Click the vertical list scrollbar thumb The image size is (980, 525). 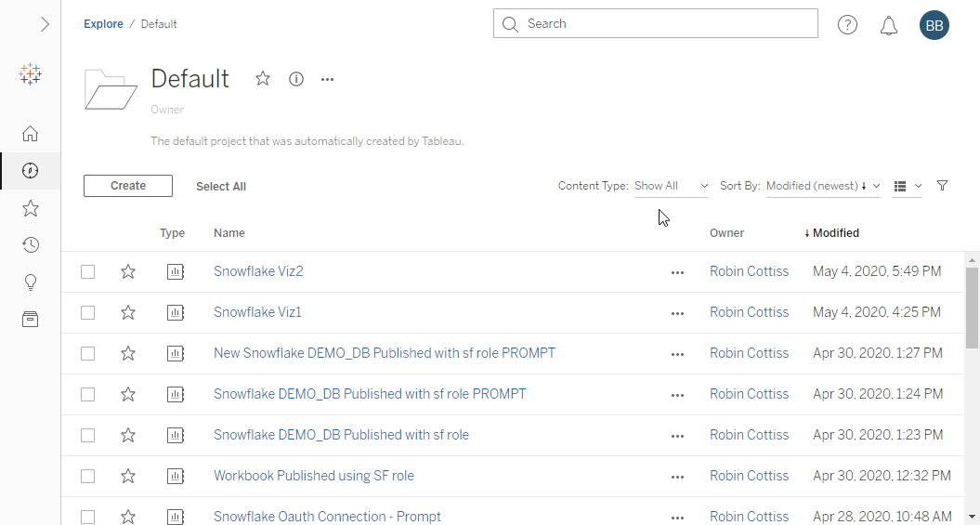coord(972,308)
